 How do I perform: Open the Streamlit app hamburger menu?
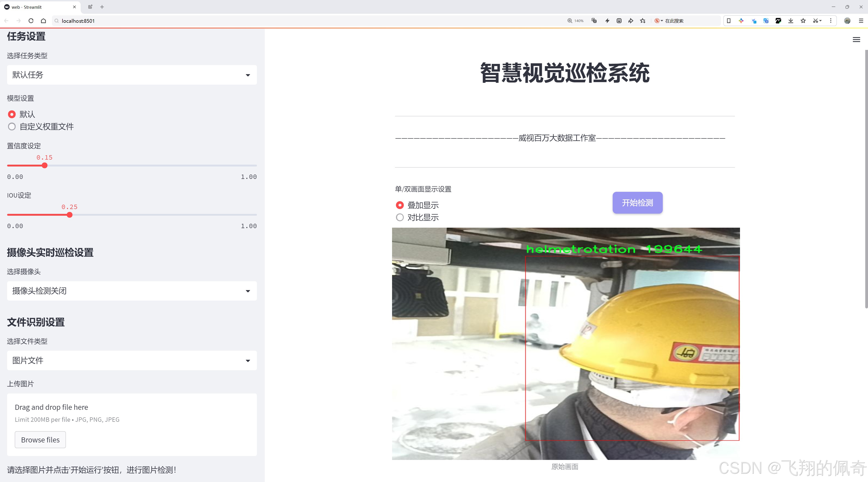tap(856, 39)
